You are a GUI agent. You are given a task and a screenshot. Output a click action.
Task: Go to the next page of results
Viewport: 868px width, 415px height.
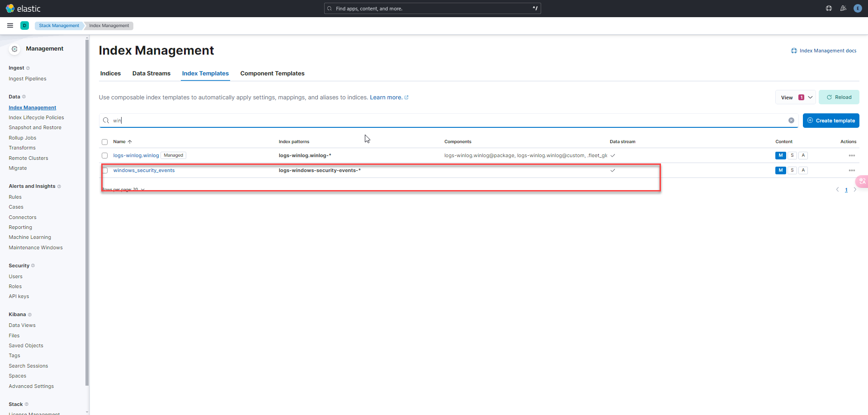(855, 190)
